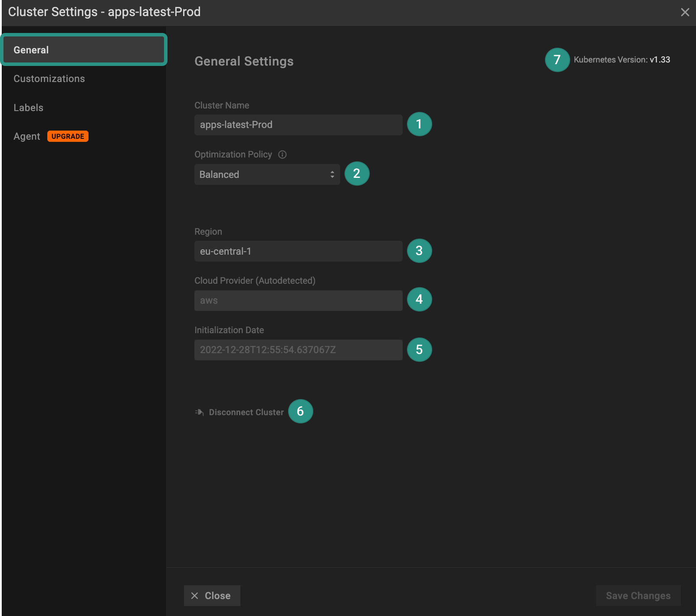Open the Balanced optimization policy dropdown
The image size is (696, 616).
coord(267,174)
